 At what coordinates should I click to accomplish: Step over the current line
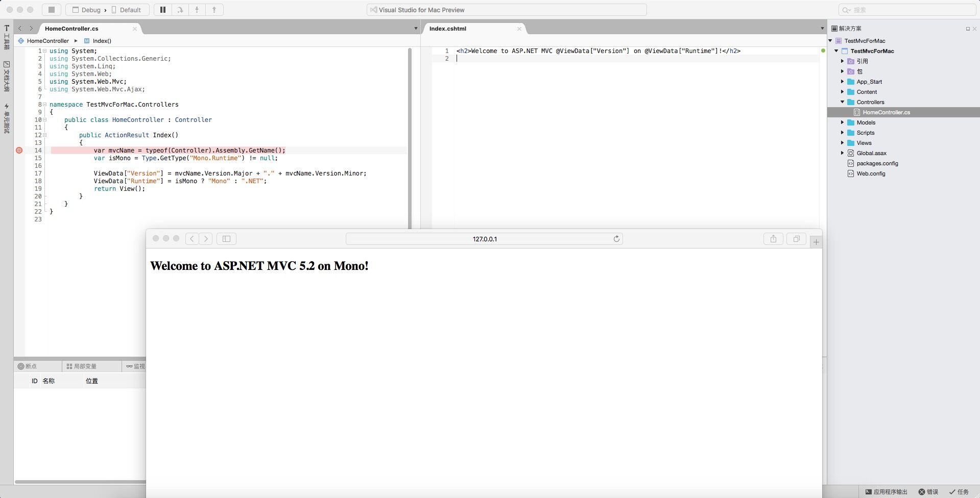point(180,10)
